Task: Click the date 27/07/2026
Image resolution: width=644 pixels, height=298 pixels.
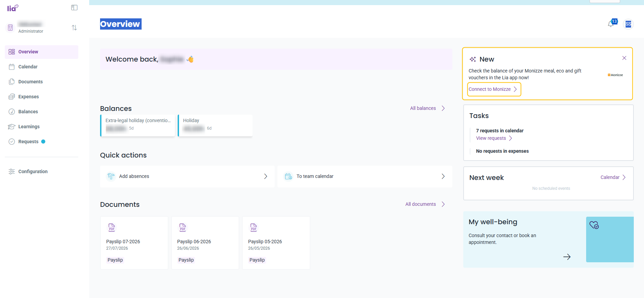Action: [x=117, y=248]
